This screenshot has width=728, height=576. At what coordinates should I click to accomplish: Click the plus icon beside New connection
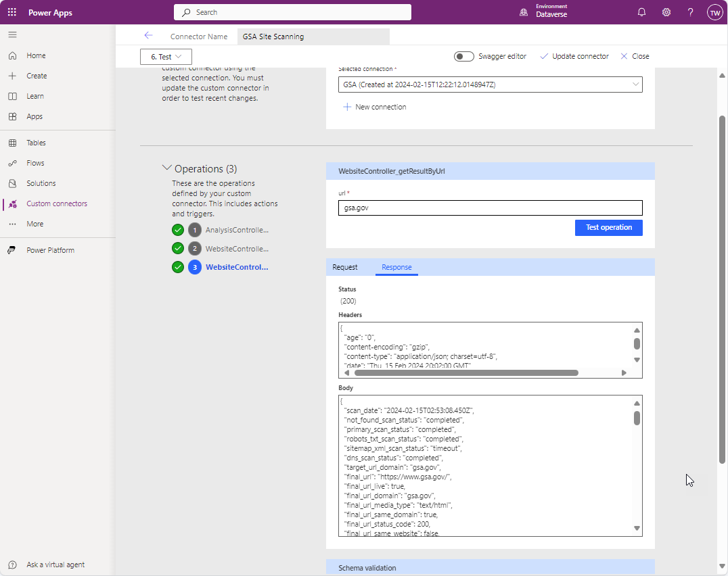(x=347, y=107)
